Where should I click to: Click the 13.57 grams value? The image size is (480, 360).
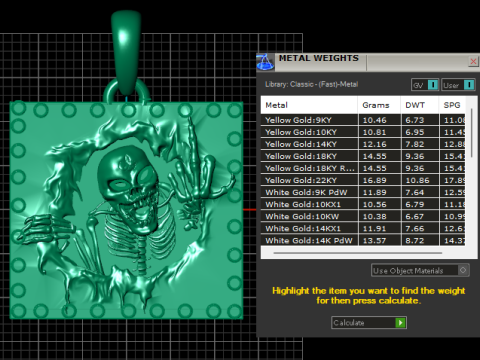tap(375, 240)
